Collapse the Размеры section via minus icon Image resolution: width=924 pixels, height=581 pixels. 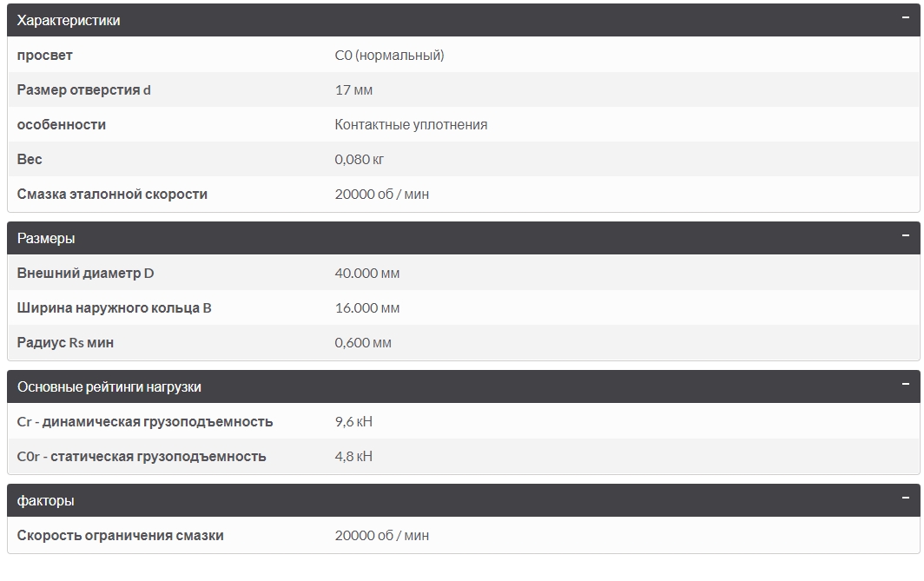point(905,235)
